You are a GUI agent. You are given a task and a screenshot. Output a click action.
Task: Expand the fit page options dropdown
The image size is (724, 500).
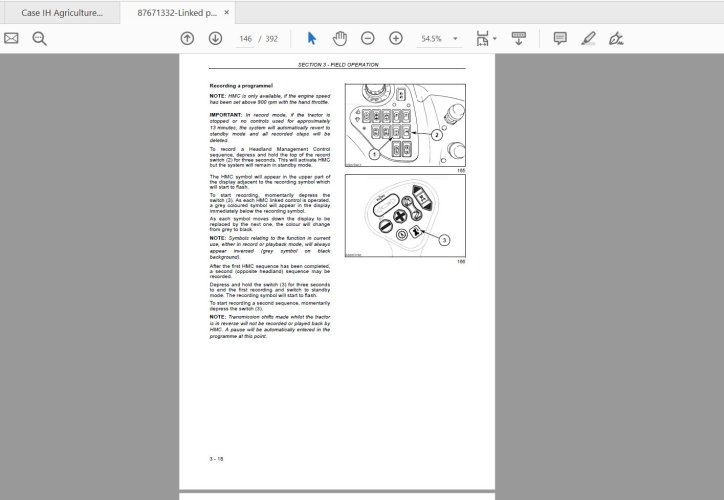click(485, 38)
